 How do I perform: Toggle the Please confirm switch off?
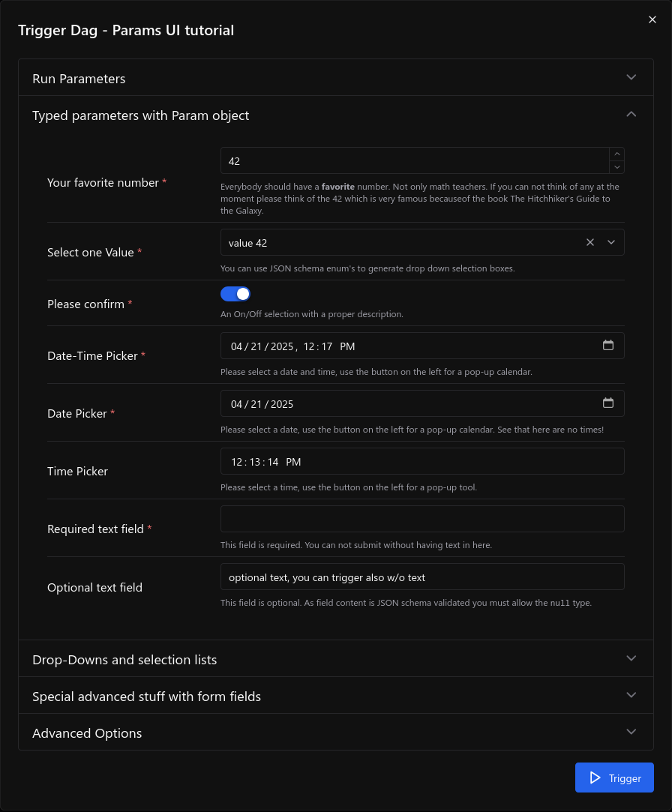tap(235, 294)
